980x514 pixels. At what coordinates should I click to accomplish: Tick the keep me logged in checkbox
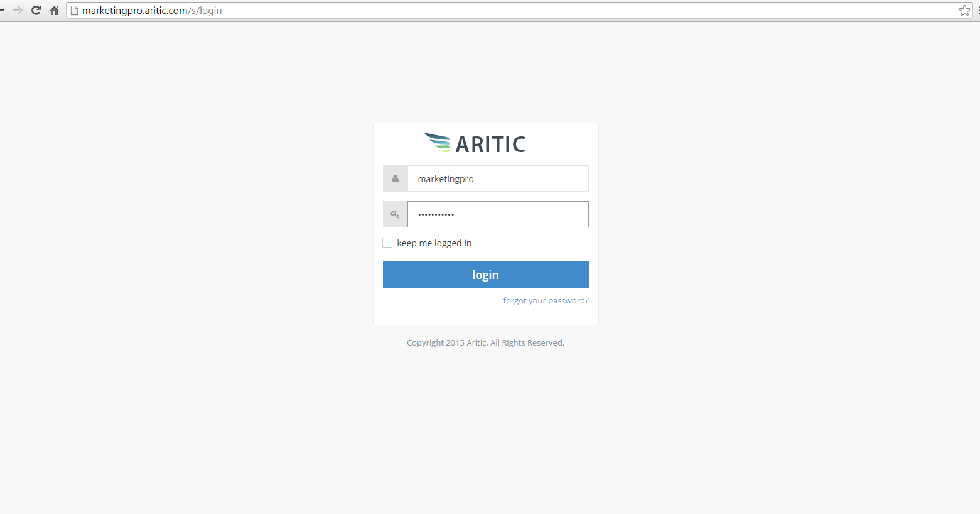pos(387,243)
